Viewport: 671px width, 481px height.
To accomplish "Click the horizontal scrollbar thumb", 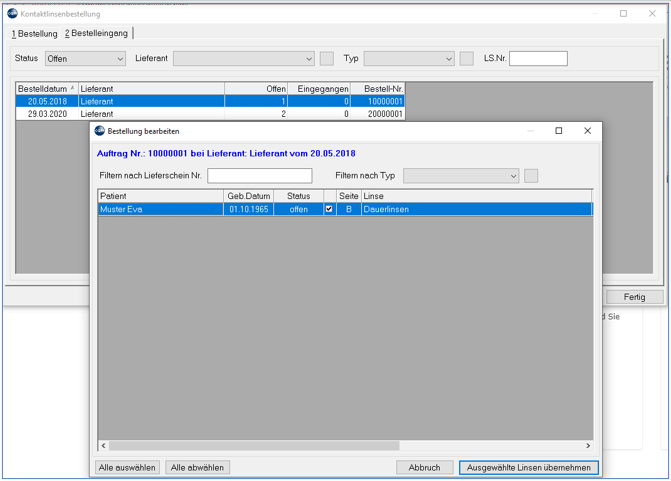I will click(254, 445).
